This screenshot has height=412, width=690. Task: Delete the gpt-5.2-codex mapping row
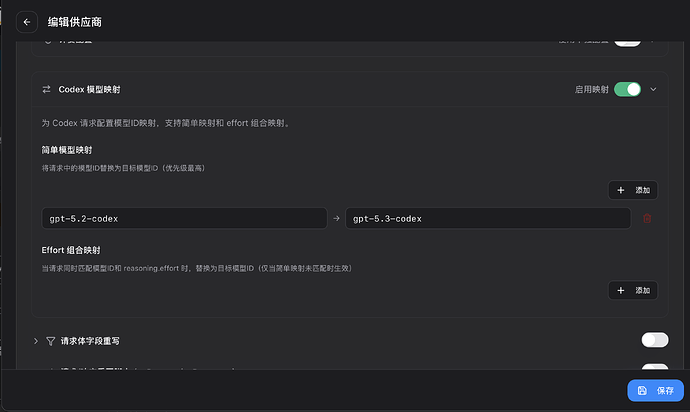coord(647,218)
